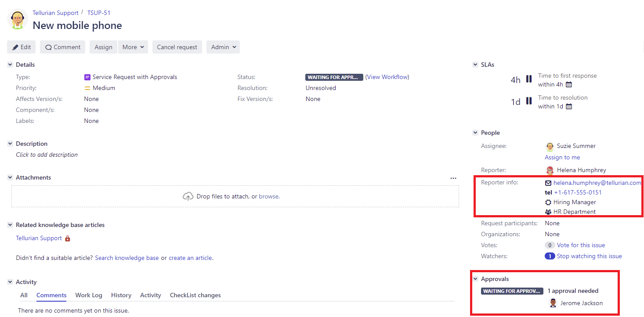Click the attachments three-dot options icon
Viewport: 644px width, 317px height.
click(x=453, y=178)
